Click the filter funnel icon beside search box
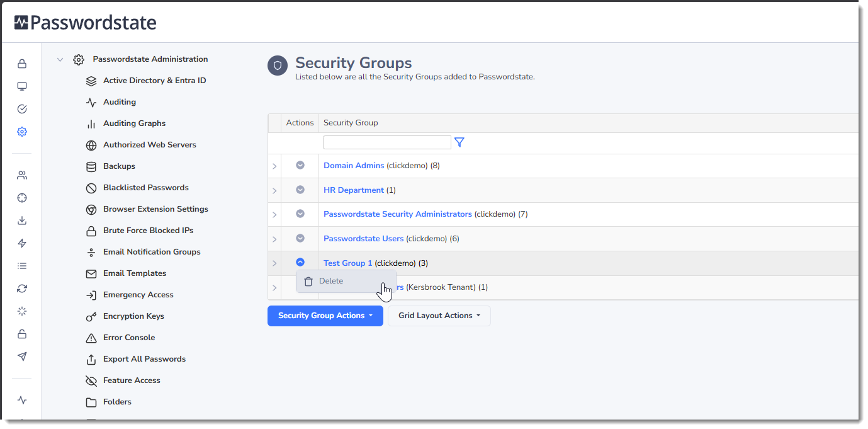Screen dimensions: 868x429 [459, 142]
